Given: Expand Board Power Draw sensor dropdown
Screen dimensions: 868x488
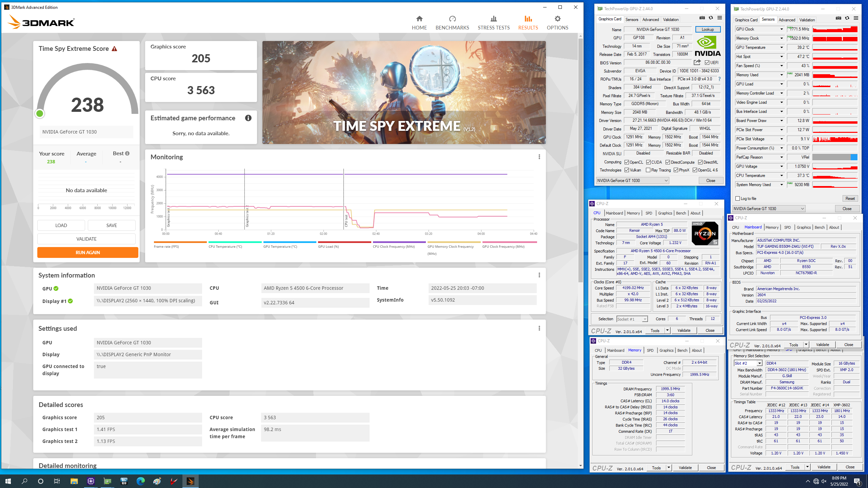Looking at the screenshot, I should pos(781,121).
